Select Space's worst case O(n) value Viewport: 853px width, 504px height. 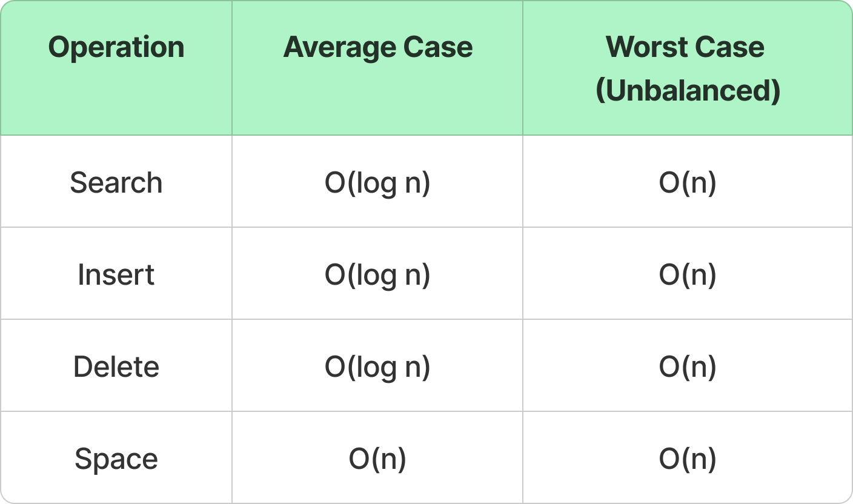point(688,459)
